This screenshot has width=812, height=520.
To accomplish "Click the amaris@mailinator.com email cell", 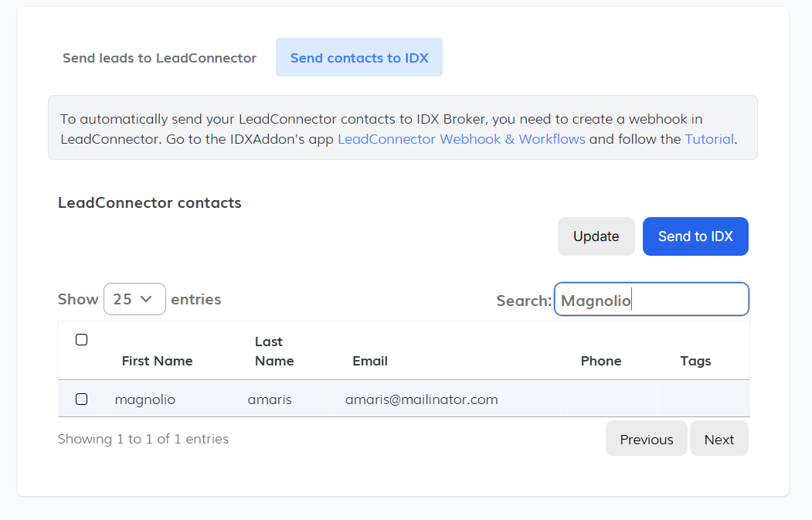I will pyautogui.click(x=421, y=399).
